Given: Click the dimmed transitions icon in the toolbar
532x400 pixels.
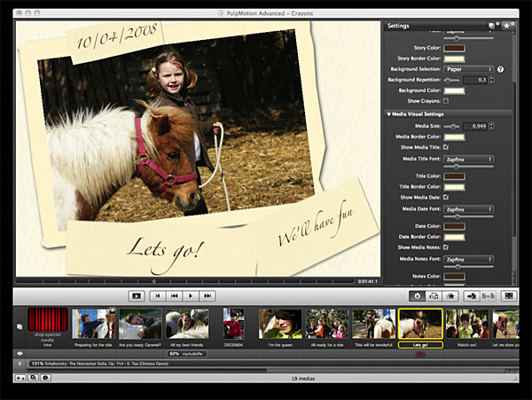Looking at the screenshot, I should click(488, 296).
